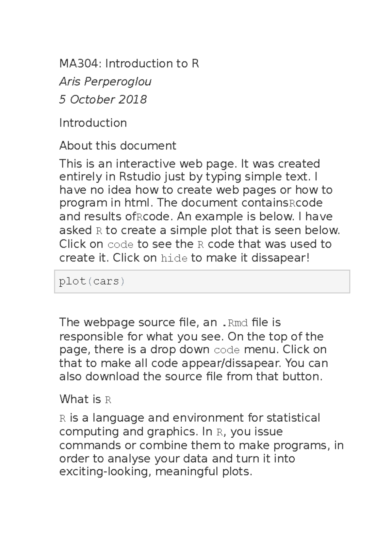Screen dimensions: 392x555
Task: Click the 'R' in 'In R, you issue'
Action: pyautogui.click(x=220, y=432)
